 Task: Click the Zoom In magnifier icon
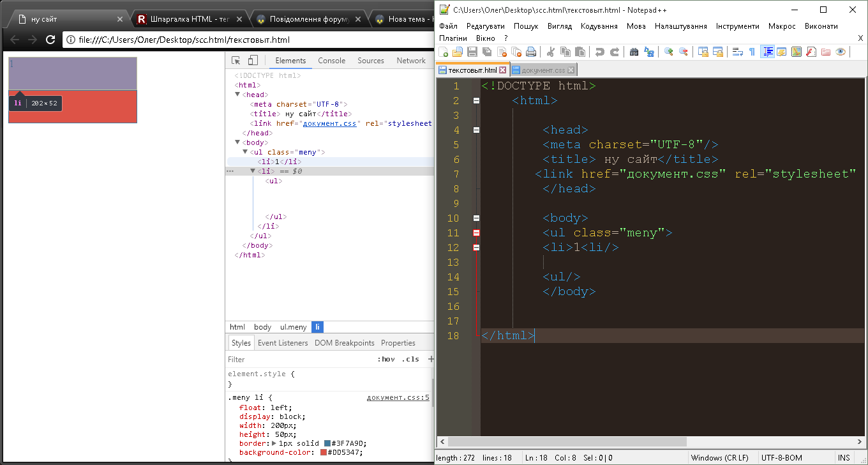[x=668, y=52]
